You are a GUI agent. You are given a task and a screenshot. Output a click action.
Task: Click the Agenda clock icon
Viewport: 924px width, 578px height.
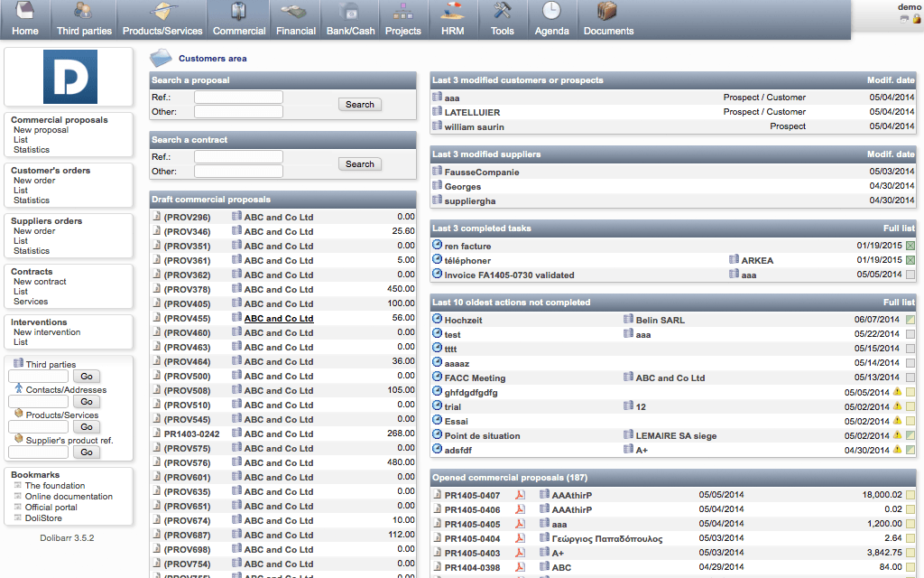point(551,12)
